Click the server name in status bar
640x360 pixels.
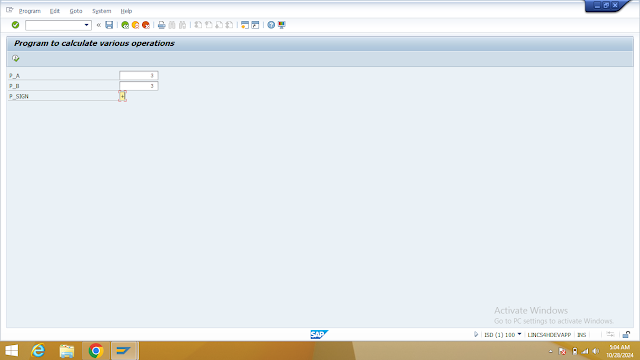[x=549, y=335]
